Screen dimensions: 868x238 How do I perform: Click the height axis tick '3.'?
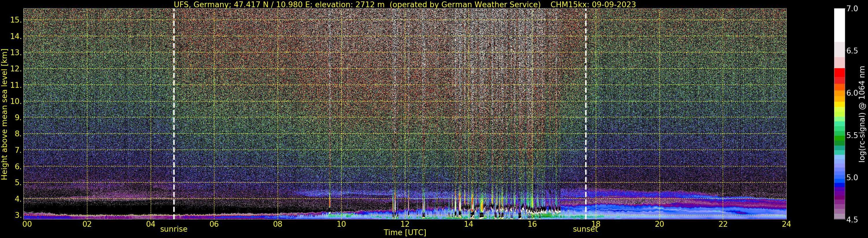point(18,215)
